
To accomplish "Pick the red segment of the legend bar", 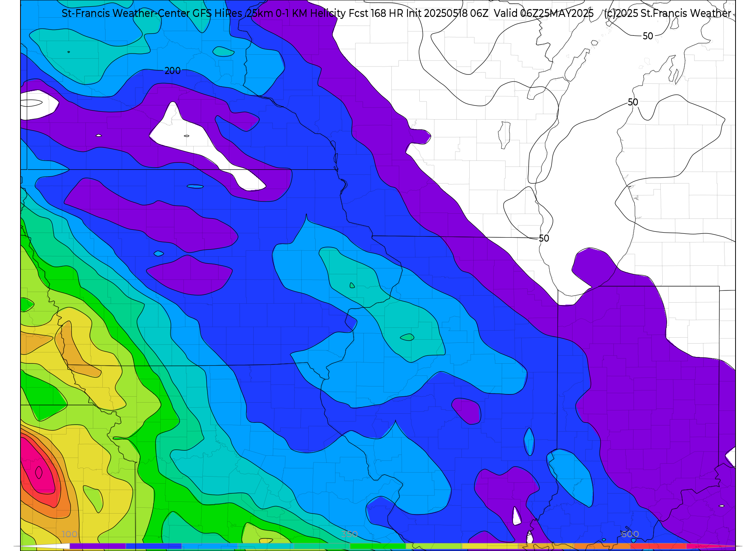I will 658,546.
